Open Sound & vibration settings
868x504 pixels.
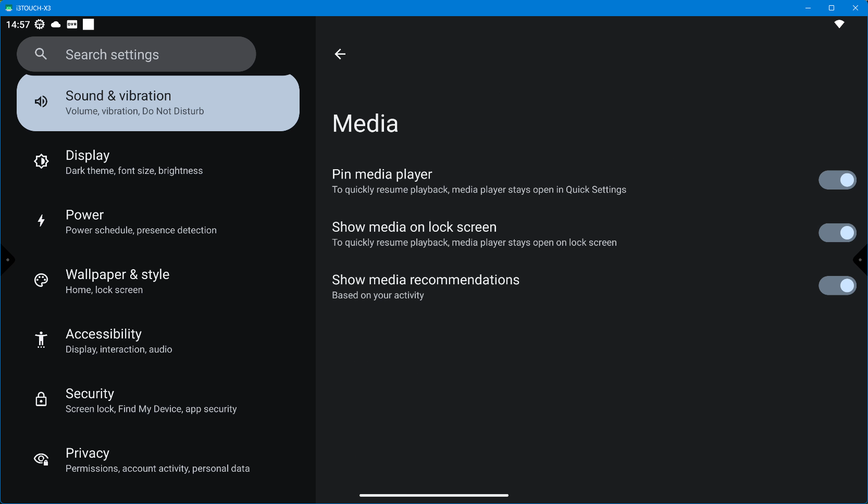point(158,103)
